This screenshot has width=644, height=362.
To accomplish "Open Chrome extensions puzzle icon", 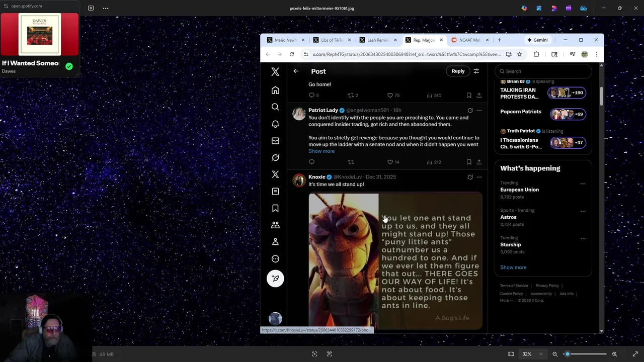I will 536,54.
